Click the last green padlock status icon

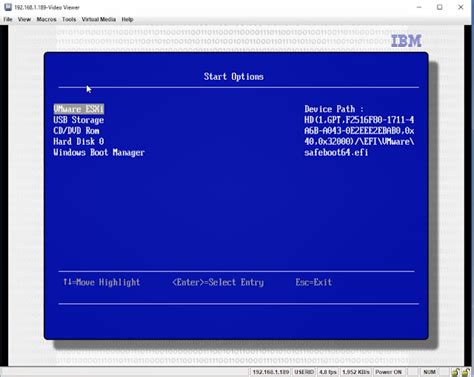[x=466, y=372]
